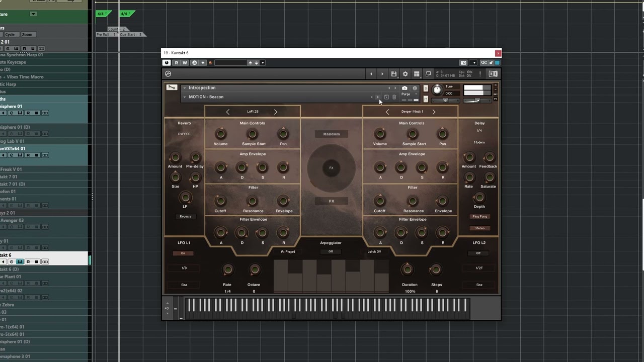Open the Delay time 1/4 selector
This screenshot has height=362, width=644.
pos(479,131)
